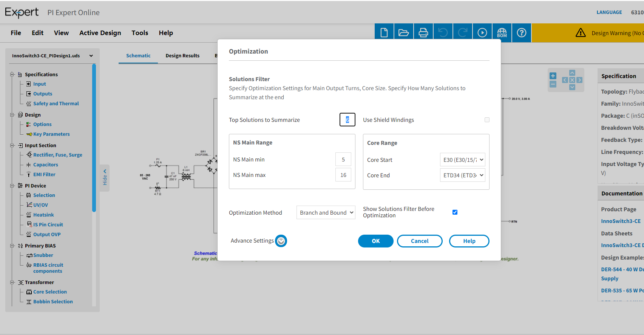Screen dimensions: 644x335
Task: Expand Advance Settings chevron icon
Action: [x=281, y=241]
